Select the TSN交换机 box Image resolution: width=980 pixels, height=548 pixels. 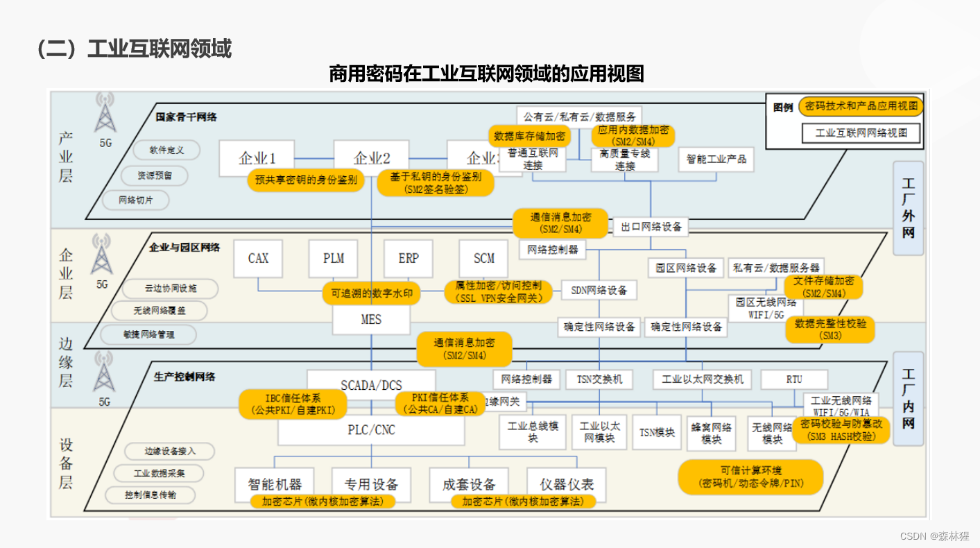tap(599, 379)
